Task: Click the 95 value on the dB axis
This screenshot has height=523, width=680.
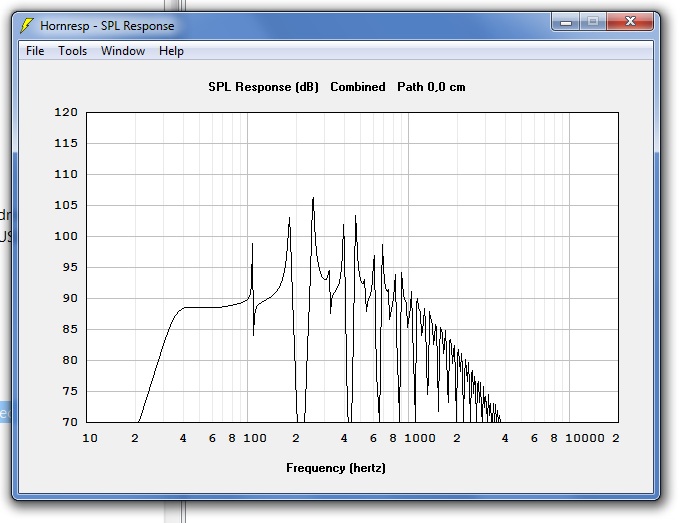Action: point(70,267)
